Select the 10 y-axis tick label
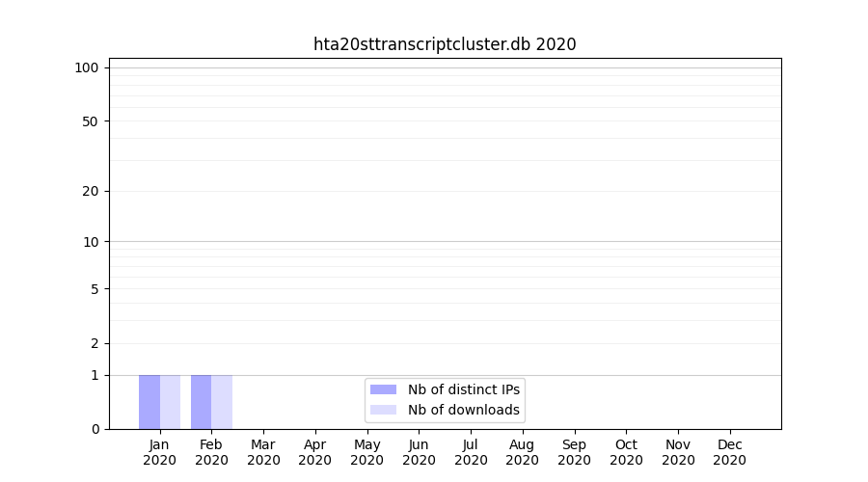 90,242
